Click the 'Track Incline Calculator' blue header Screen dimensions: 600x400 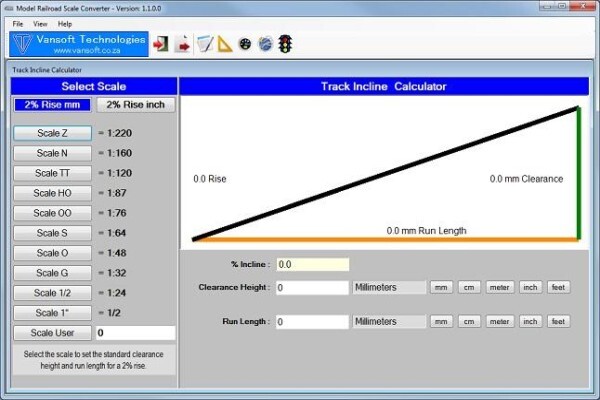tap(384, 87)
